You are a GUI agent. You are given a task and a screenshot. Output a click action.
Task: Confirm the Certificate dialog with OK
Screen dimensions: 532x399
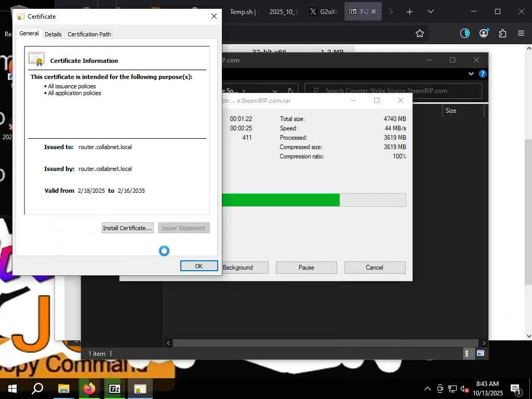[199, 266]
